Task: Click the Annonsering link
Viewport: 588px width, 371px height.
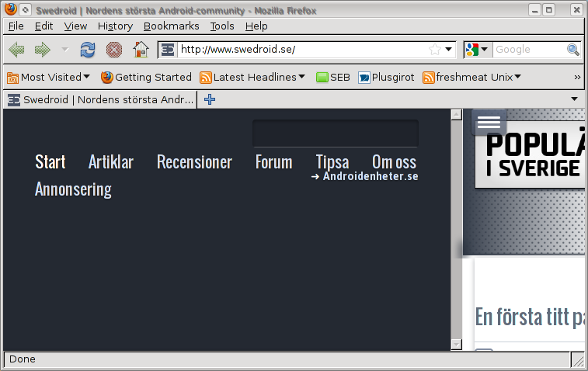Action: [x=73, y=189]
